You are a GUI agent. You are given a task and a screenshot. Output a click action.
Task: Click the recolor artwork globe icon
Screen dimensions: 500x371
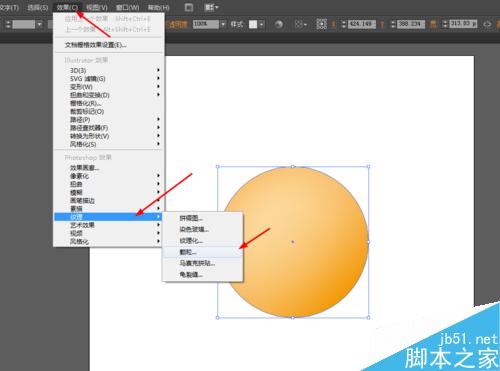tap(279, 24)
